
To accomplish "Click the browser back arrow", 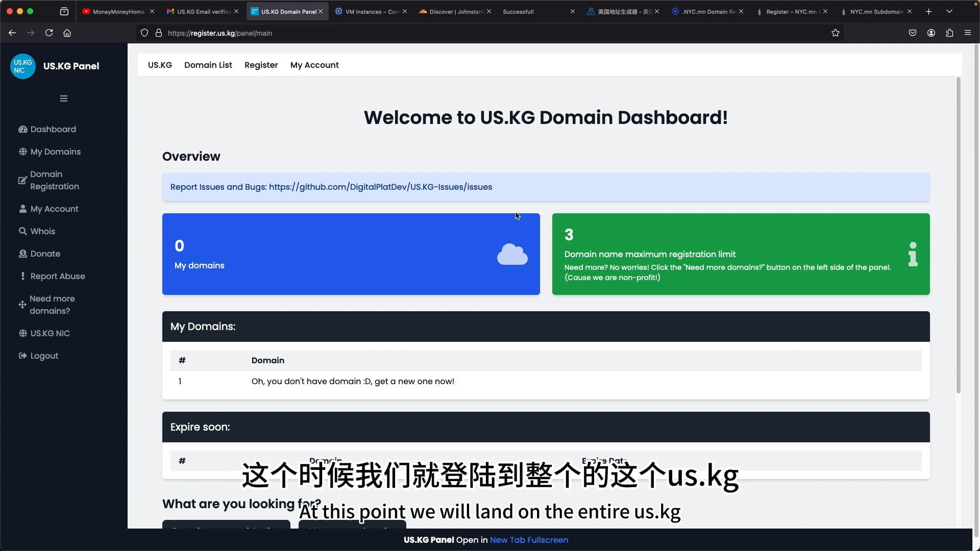I will pyautogui.click(x=12, y=33).
